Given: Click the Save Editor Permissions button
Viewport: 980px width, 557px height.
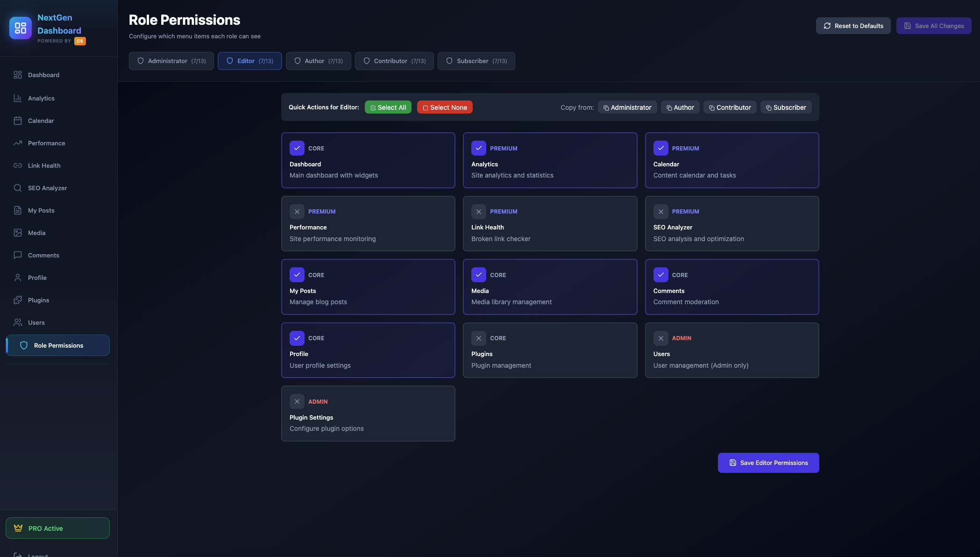Looking at the screenshot, I should pyautogui.click(x=768, y=463).
